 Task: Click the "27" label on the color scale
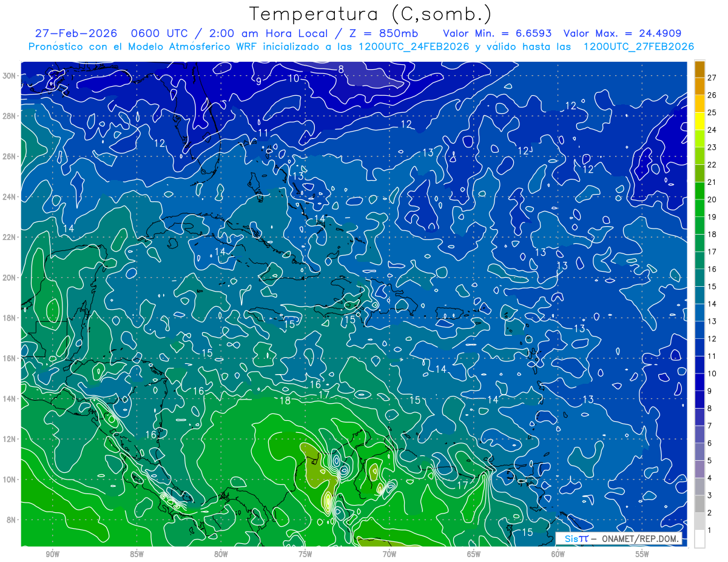712,78
